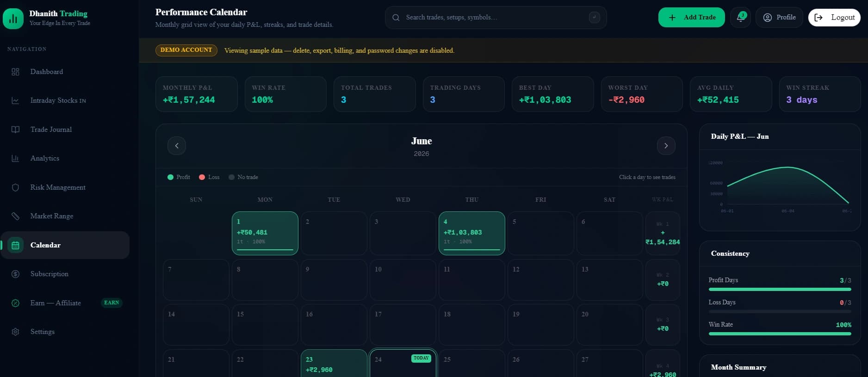
Task: Open Risk Management shield icon
Action: tap(15, 187)
